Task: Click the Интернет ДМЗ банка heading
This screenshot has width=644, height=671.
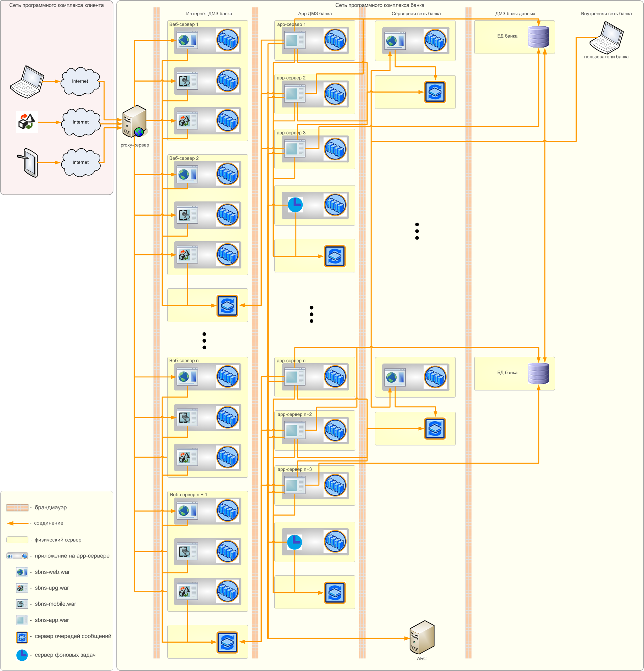Action: click(x=209, y=13)
